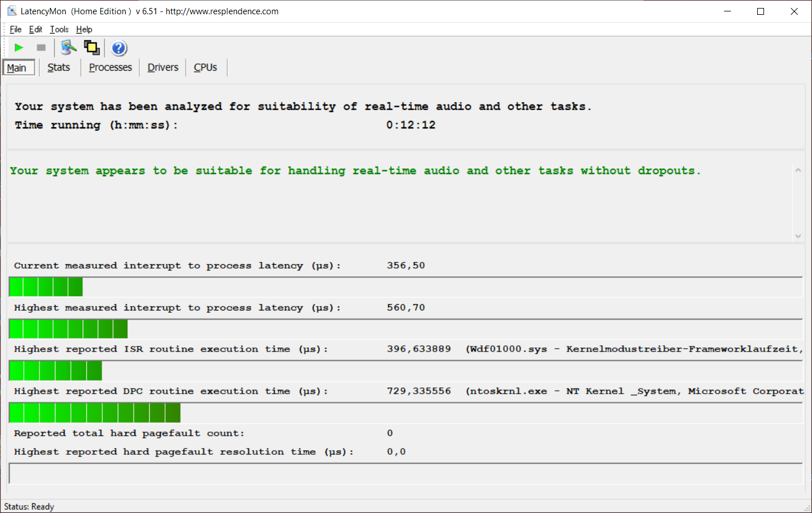Show the CPUs tab

[x=206, y=67]
